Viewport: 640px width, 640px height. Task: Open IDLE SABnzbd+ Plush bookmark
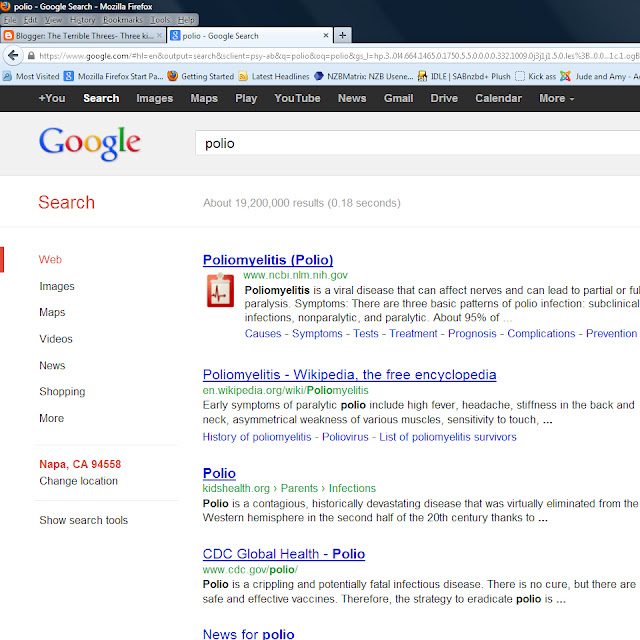464,76
